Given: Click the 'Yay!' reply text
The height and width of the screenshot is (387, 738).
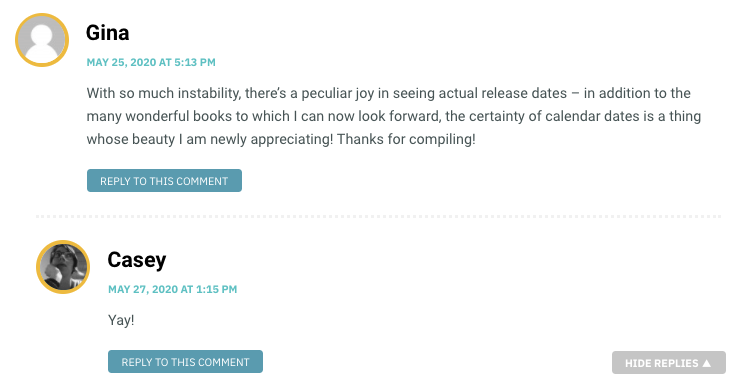Looking at the screenshot, I should [x=121, y=320].
